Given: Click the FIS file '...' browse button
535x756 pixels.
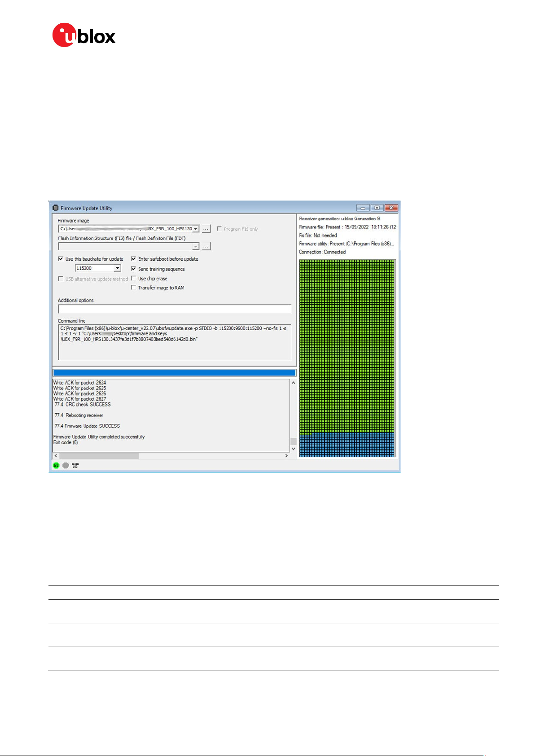Looking at the screenshot, I should [x=206, y=246].
